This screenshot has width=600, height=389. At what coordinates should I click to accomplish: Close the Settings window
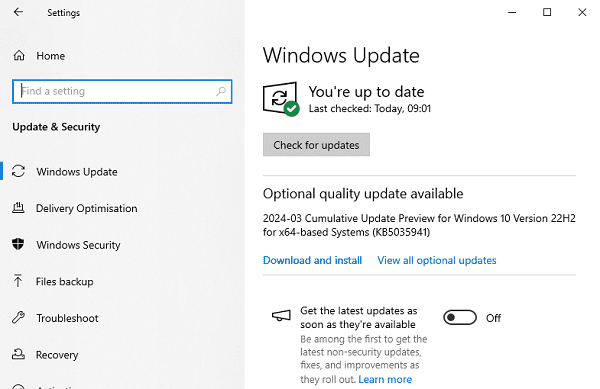pos(582,12)
